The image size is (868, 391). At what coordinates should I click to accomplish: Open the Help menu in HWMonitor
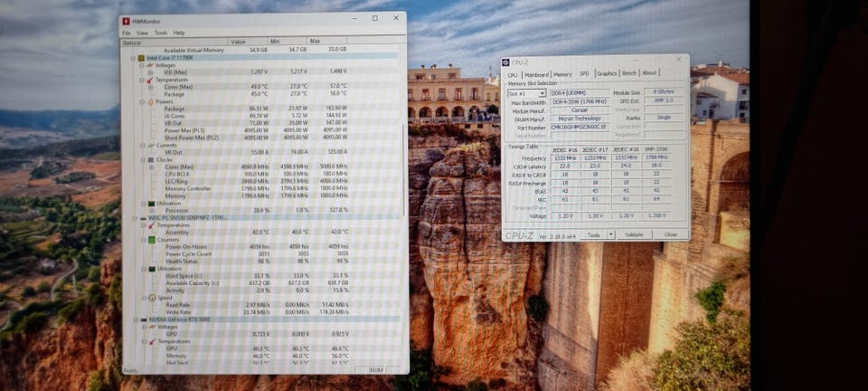pyautogui.click(x=179, y=33)
